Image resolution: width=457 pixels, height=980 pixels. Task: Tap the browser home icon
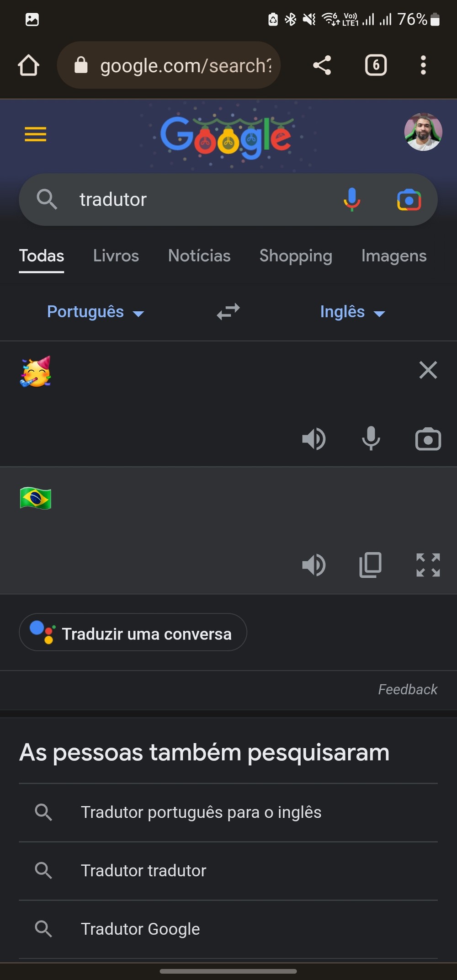(28, 65)
